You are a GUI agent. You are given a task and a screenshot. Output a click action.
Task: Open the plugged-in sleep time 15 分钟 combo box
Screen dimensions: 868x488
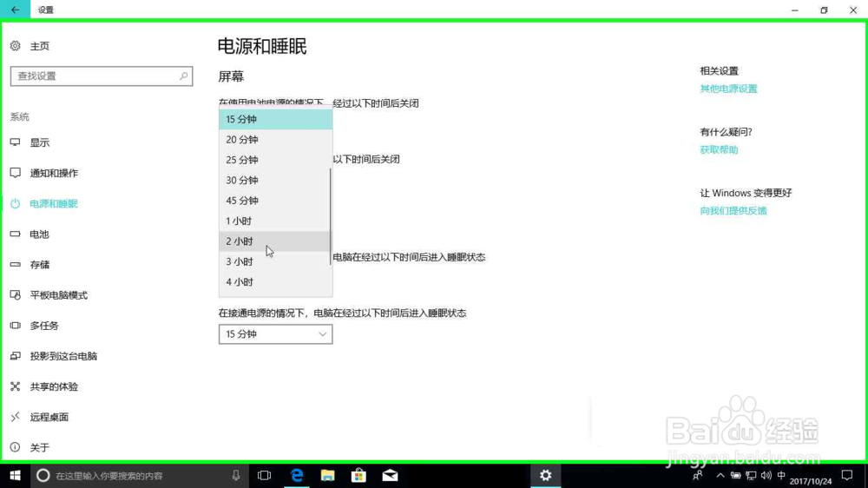coord(275,334)
